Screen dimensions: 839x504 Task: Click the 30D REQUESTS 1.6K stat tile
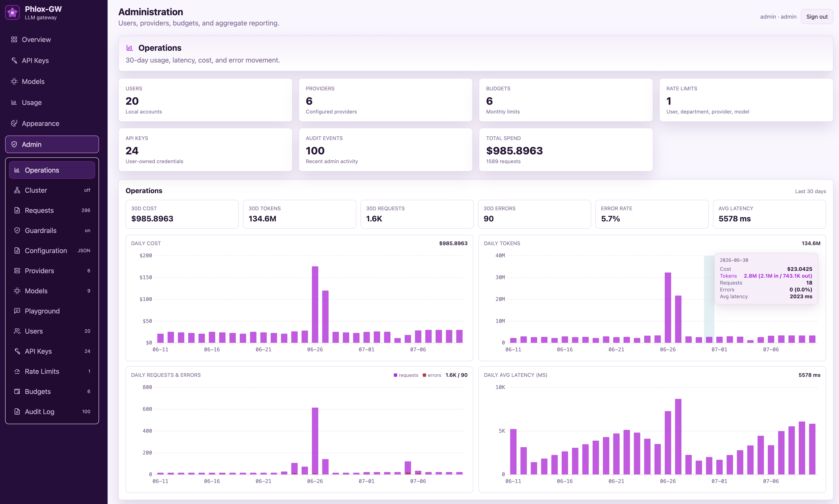coord(417,214)
